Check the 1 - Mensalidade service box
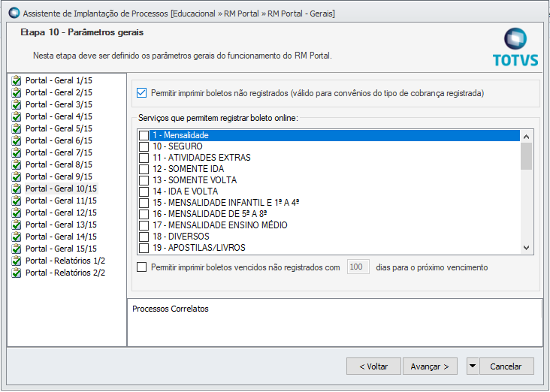The image size is (550, 392). 144,135
